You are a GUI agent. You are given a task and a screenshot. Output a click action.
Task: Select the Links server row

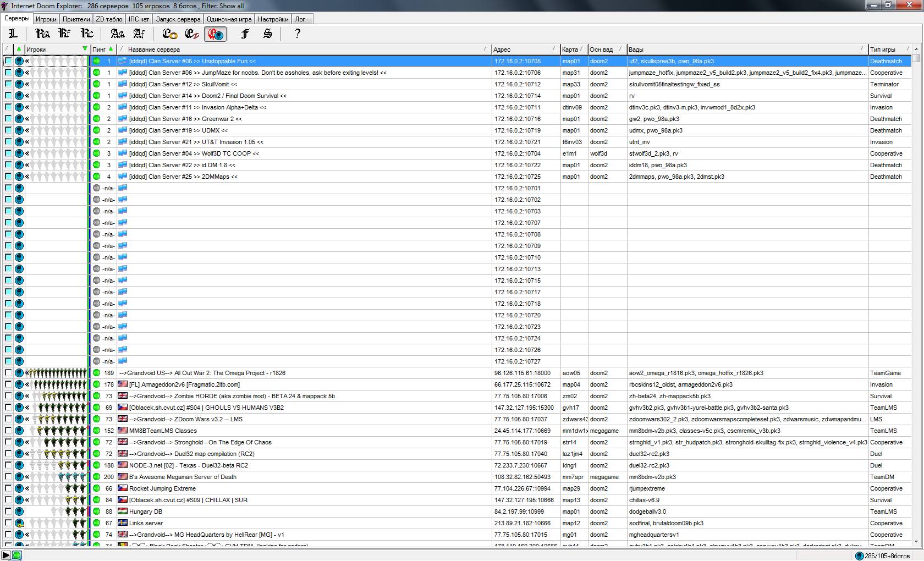pyautogui.click(x=146, y=523)
